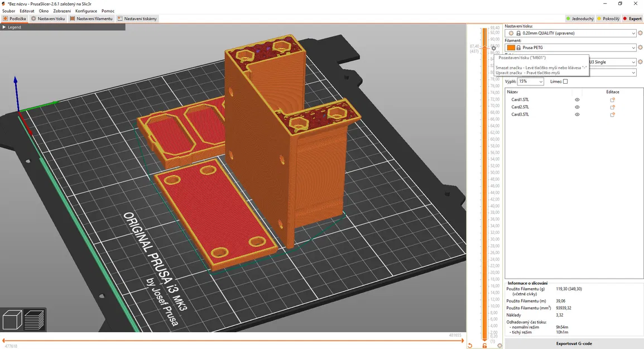644x349 pixels.
Task: Toggle visibility of Card1.STL
Action: click(577, 100)
